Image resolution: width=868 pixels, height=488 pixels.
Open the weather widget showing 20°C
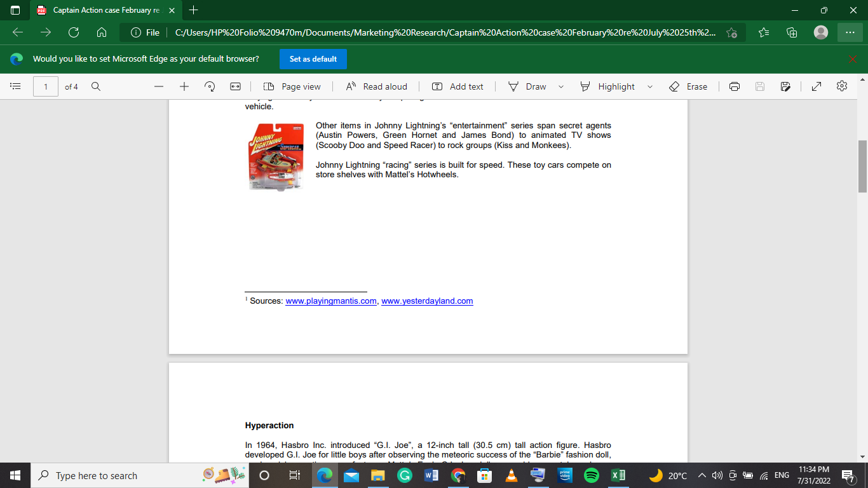tap(668, 475)
